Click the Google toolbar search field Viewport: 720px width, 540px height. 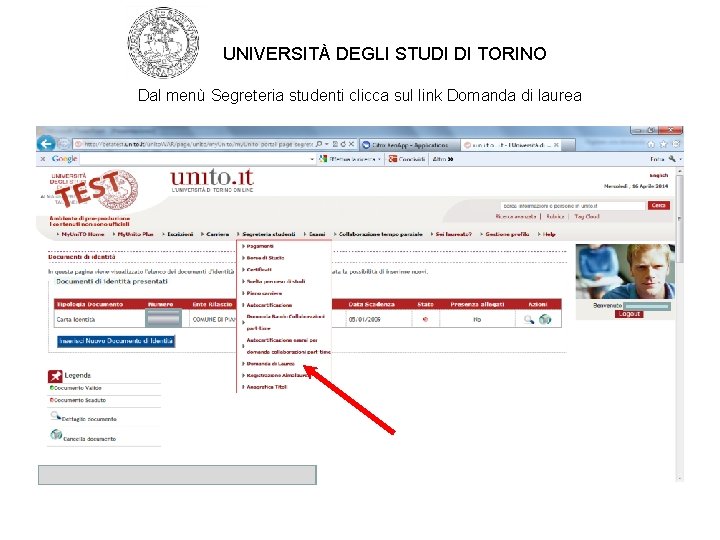194,159
